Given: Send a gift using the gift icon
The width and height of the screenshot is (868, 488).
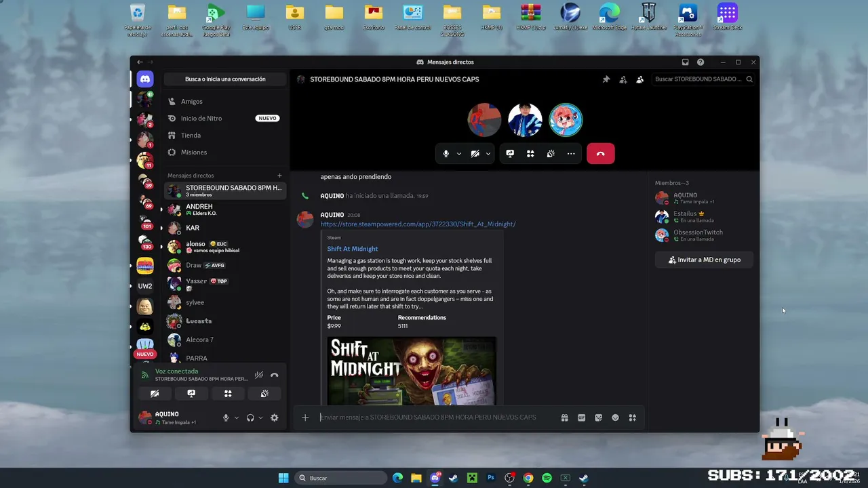Looking at the screenshot, I should [x=564, y=418].
